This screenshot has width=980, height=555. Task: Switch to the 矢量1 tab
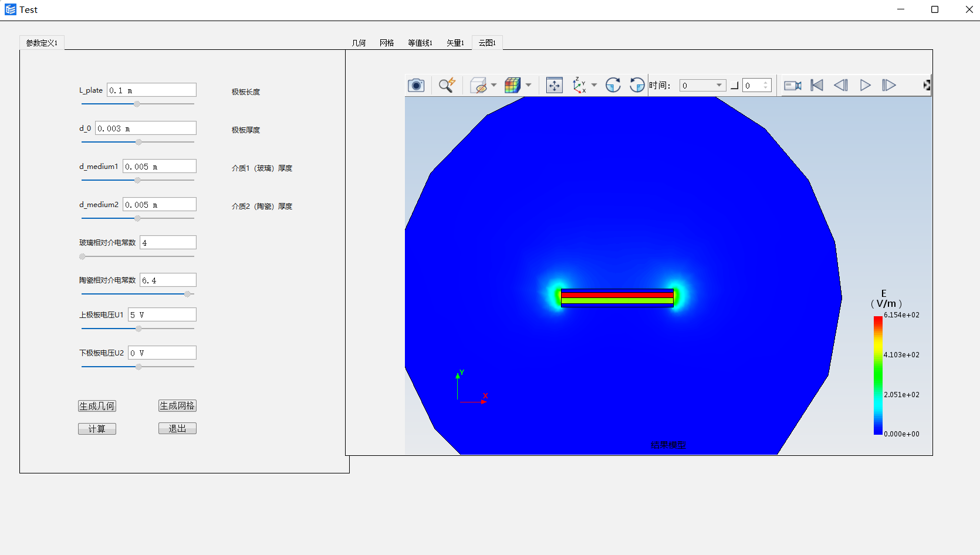(x=455, y=43)
